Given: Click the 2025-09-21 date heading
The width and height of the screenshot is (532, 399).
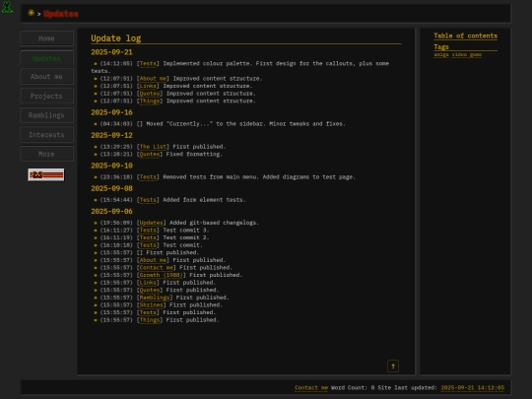Looking at the screenshot, I should coord(111,52).
